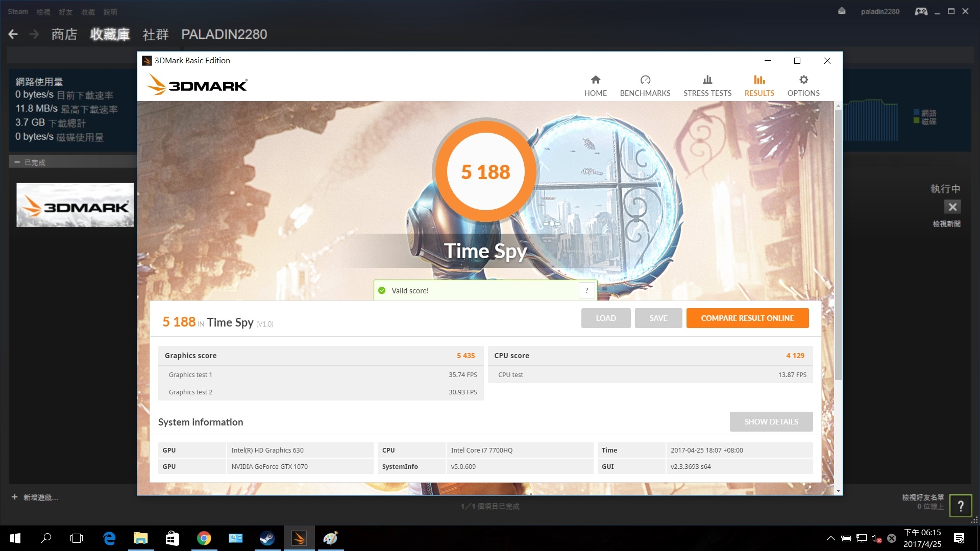Click the green Valid score check icon
The width and height of the screenshot is (980, 551).
tap(382, 290)
